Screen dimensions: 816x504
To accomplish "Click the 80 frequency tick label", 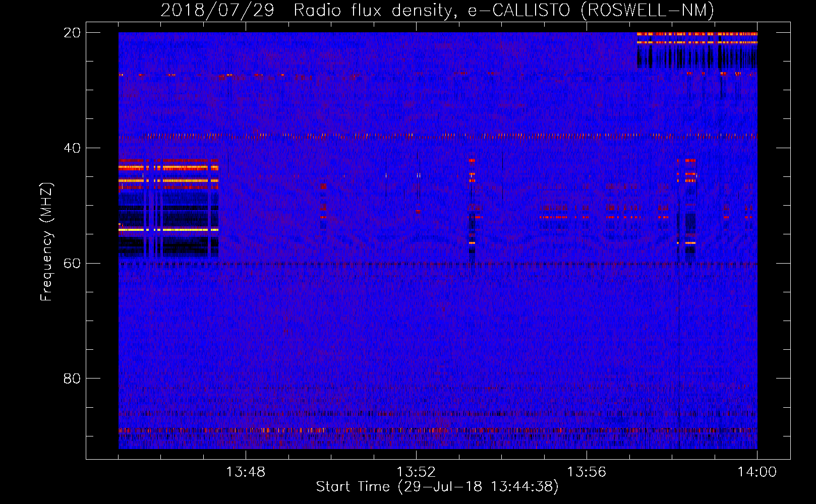I will pyautogui.click(x=72, y=379).
